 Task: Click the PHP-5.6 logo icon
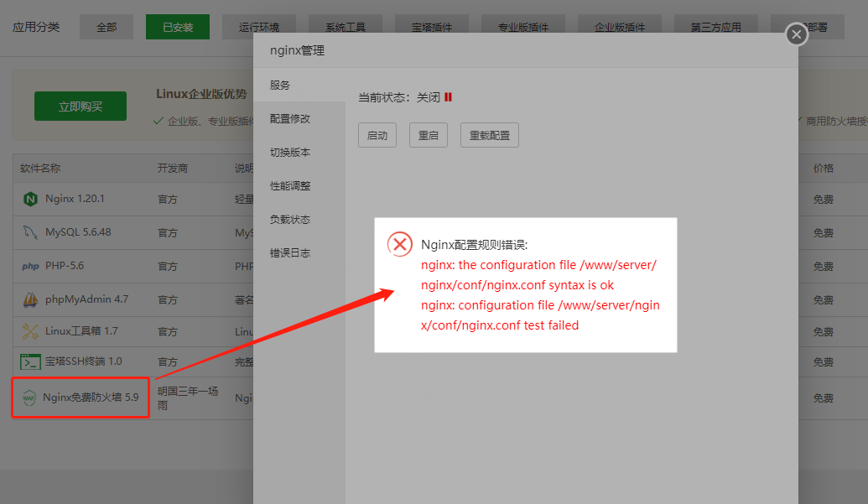[x=30, y=266]
